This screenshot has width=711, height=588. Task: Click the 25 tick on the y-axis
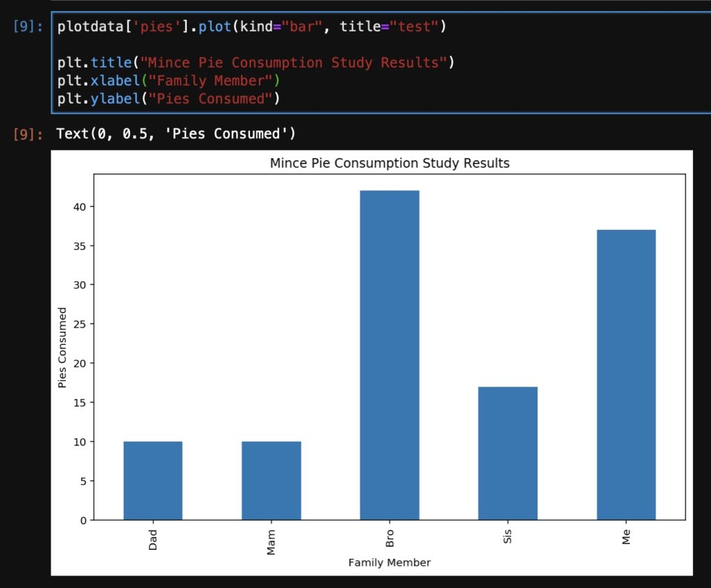coord(80,324)
